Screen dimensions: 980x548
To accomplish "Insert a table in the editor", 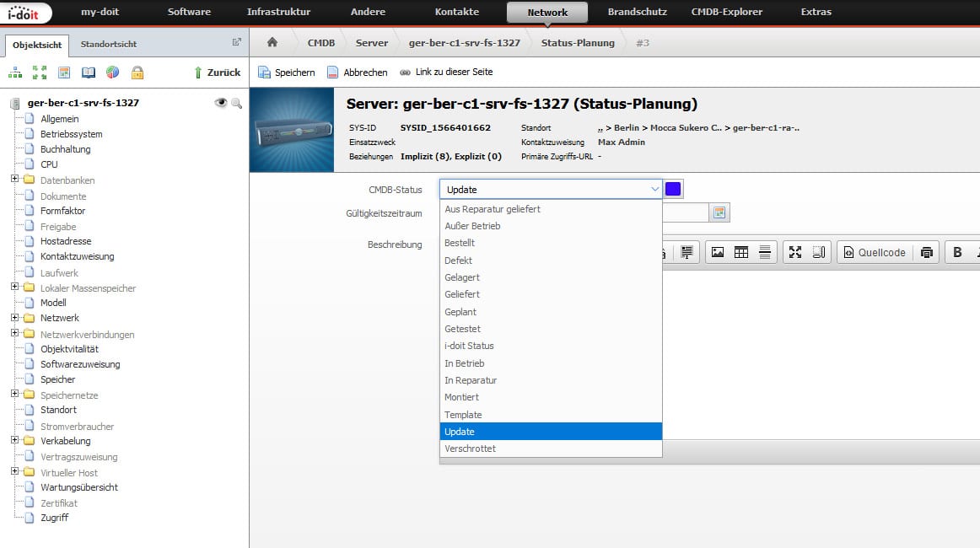I will (x=741, y=252).
